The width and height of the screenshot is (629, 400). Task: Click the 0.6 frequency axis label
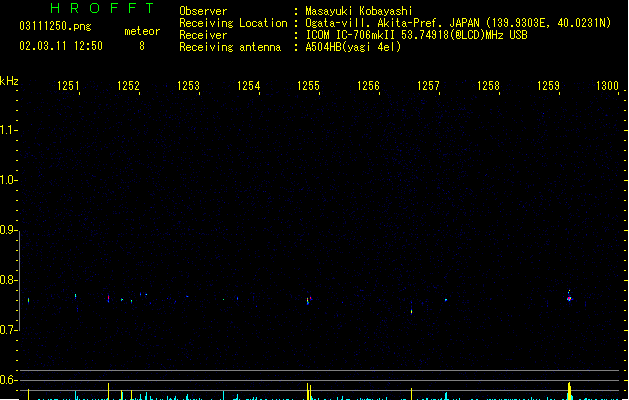[x=8, y=380]
